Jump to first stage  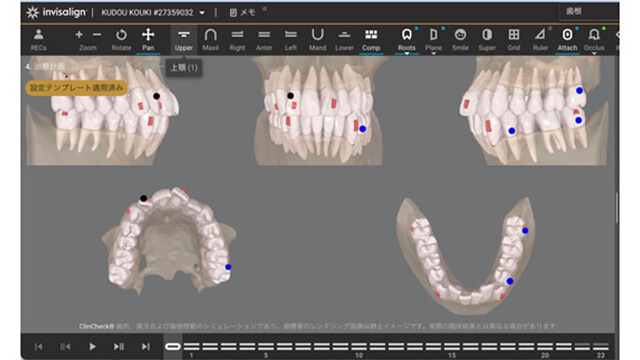coord(38,347)
